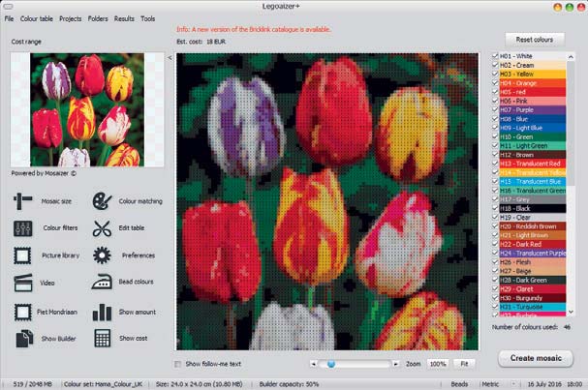
Task: Select the H15 - Translucent Blue swatch
Action: 533,181
